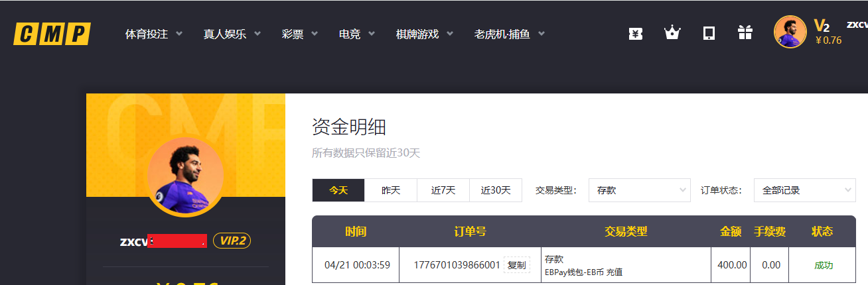868x285 pixels.
Task: Expand the chevron next to 棋牌游戏
Action: point(450,33)
